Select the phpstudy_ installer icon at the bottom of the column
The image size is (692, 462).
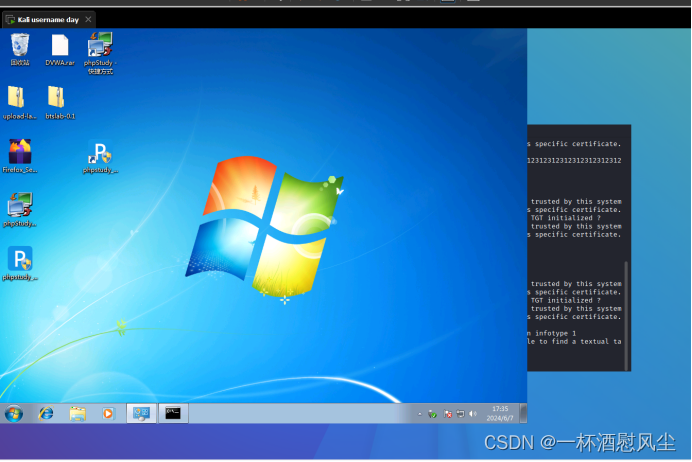(20, 263)
